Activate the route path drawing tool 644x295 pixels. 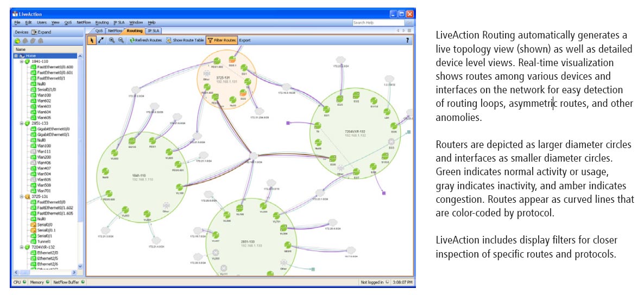tap(101, 40)
